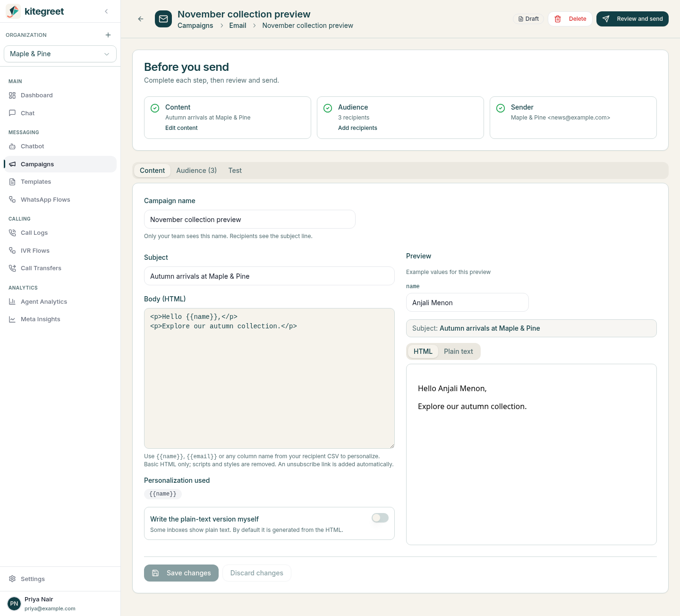This screenshot has height=616, width=680.
Task: Click Review and send button
Action: click(x=632, y=19)
